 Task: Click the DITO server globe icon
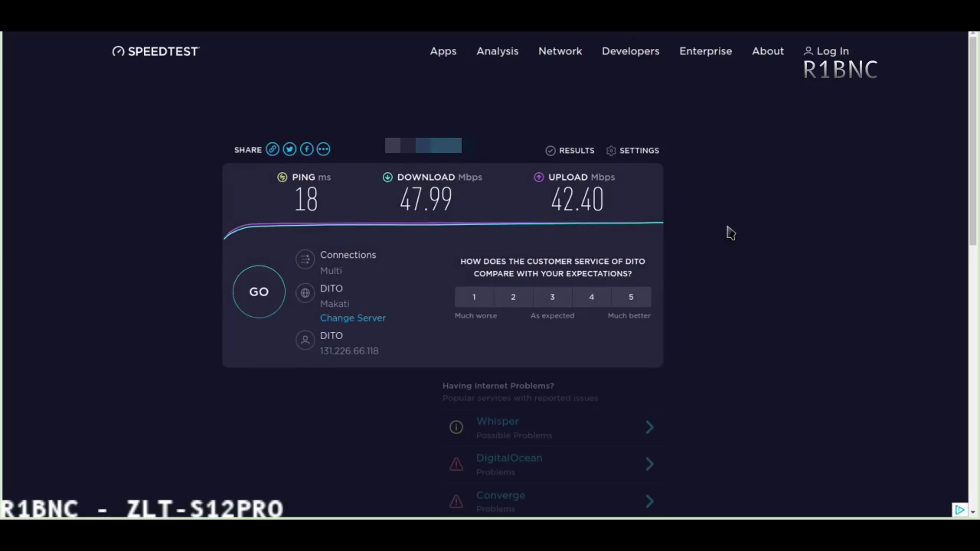[305, 293]
